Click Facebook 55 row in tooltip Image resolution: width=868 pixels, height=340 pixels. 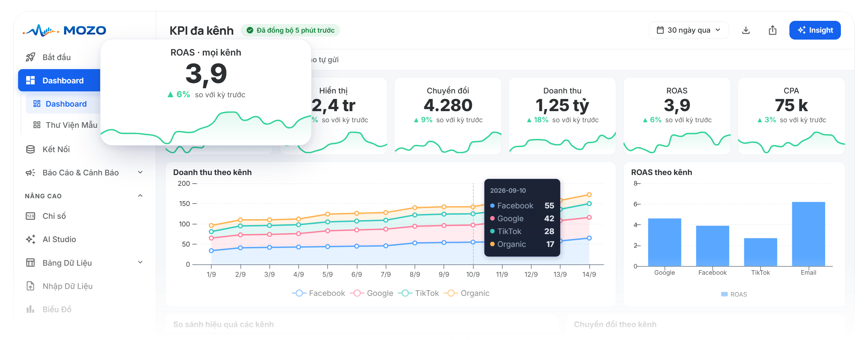pos(522,206)
